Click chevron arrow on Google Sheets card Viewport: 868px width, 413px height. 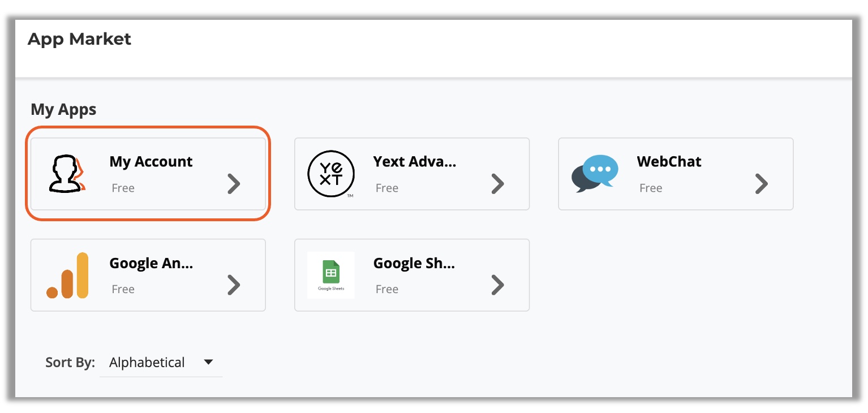click(x=497, y=285)
